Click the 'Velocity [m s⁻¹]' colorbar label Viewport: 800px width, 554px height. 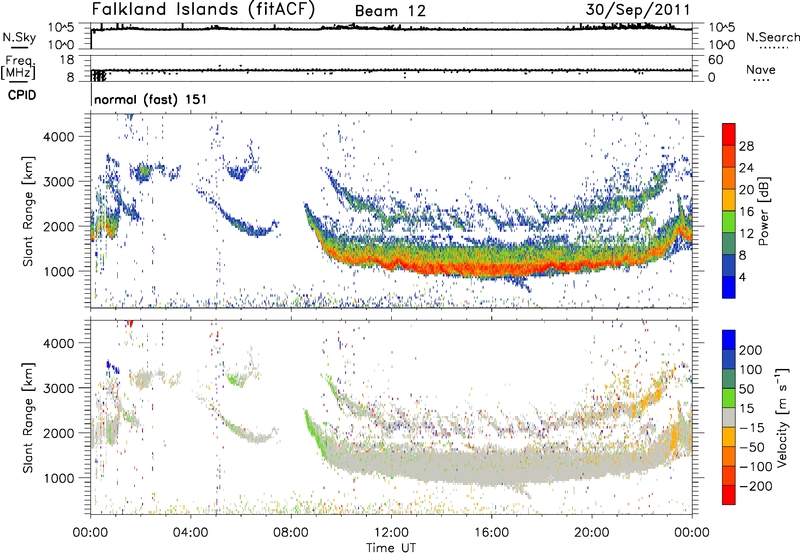pyautogui.click(x=781, y=417)
